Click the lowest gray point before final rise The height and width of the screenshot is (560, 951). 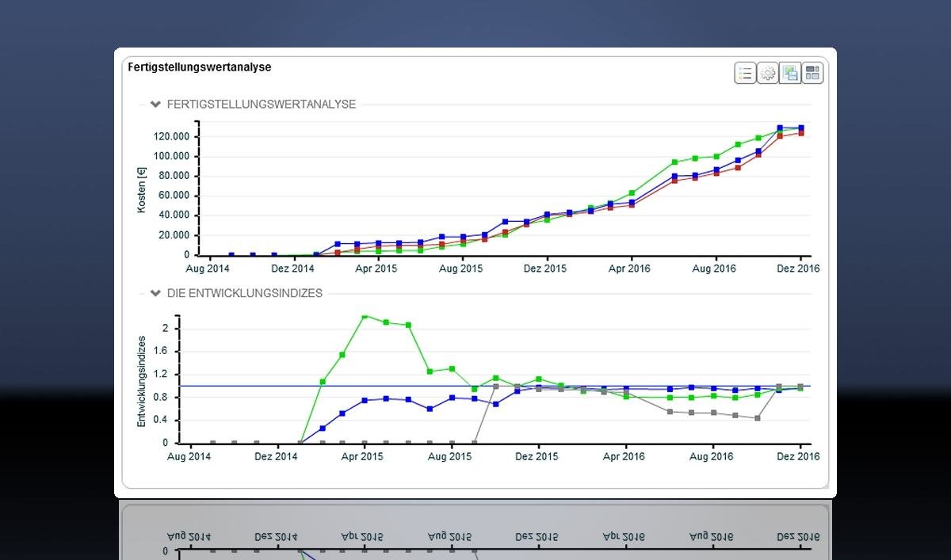[758, 417]
